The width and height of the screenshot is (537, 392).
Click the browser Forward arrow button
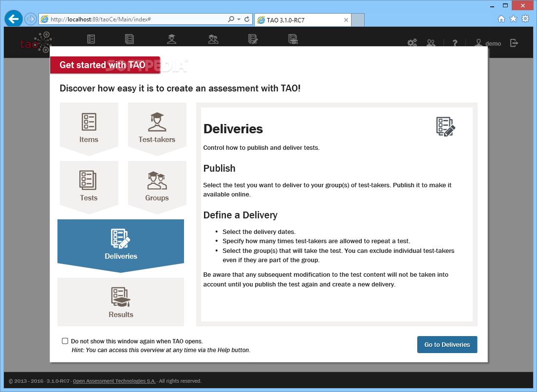[31, 19]
